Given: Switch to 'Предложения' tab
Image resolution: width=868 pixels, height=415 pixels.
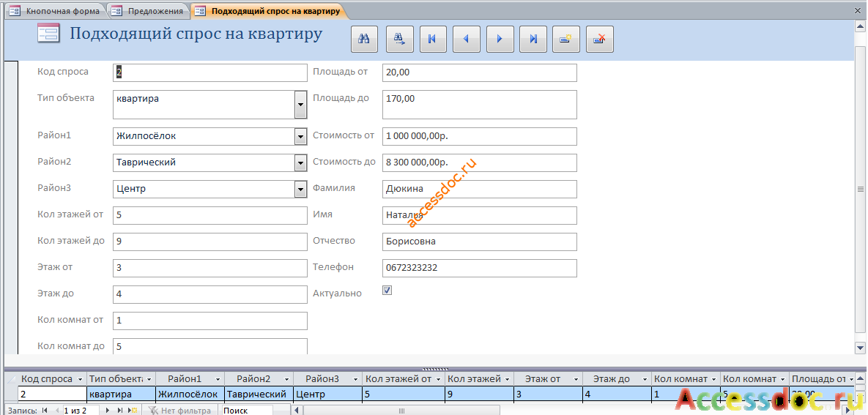Looking at the screenshot, I should pos(148,10).
